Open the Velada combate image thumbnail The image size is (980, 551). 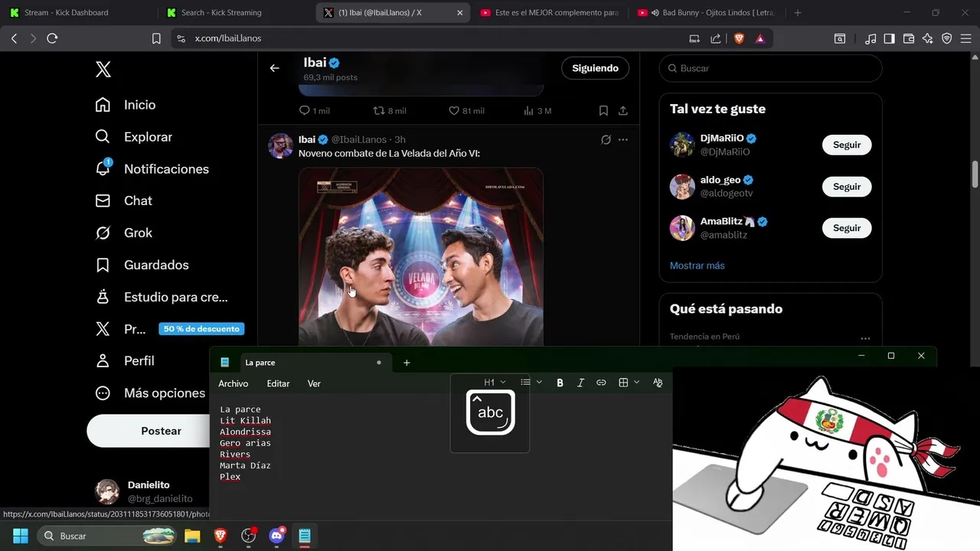coord(420,257)
